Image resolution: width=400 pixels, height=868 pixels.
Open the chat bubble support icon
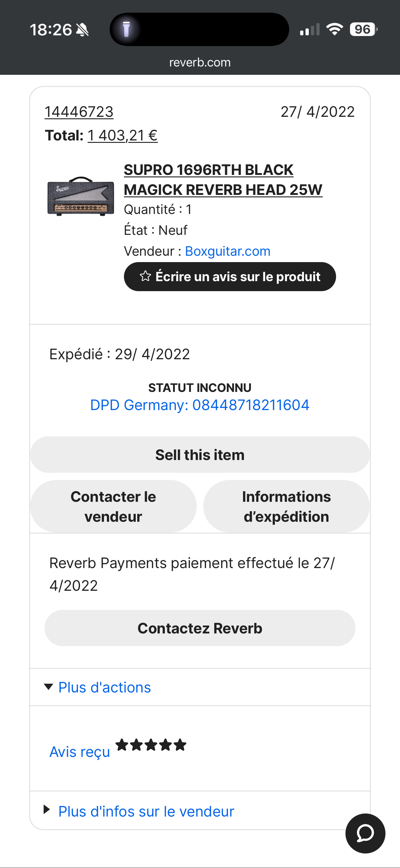click(x=365, y=833)
